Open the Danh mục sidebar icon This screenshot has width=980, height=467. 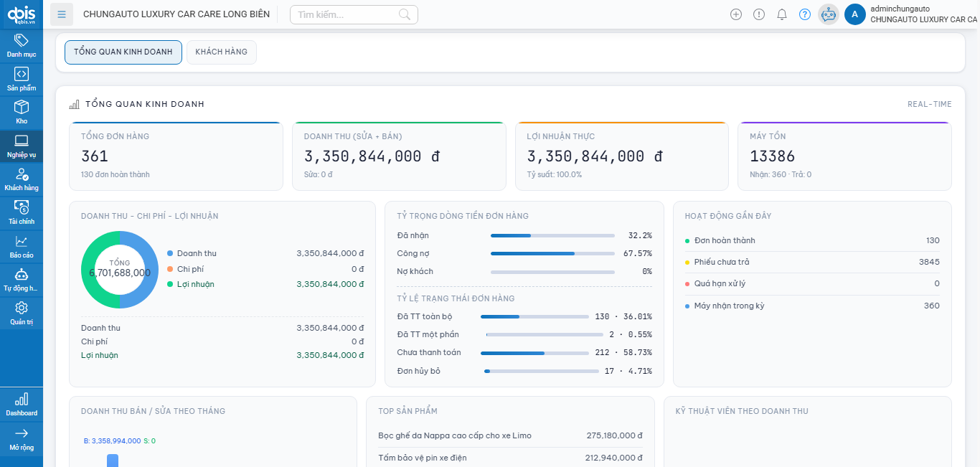coord(22,45)
